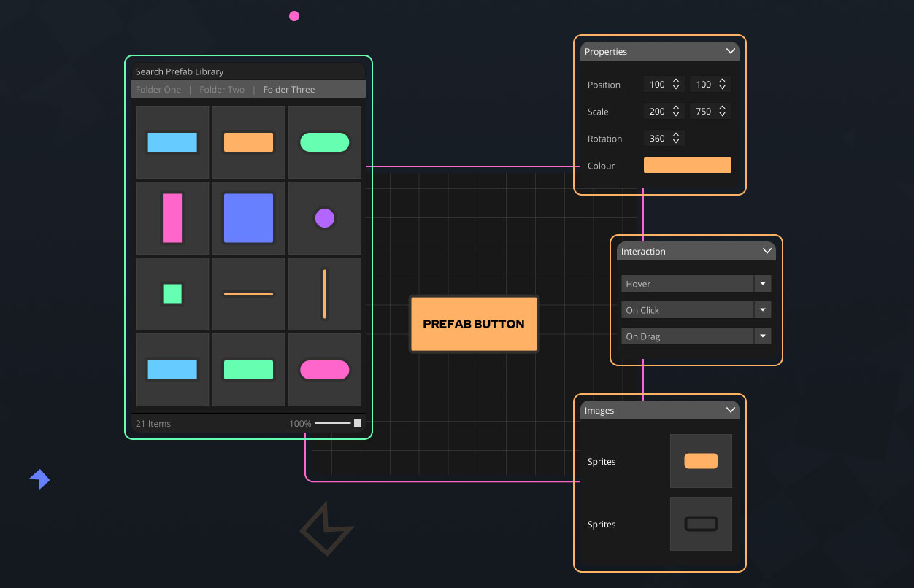Image resolution: width=914 pixels, height=588 pixels.
Task: Select the vertical orange line prefab
Action: click(x=324, y=294)
